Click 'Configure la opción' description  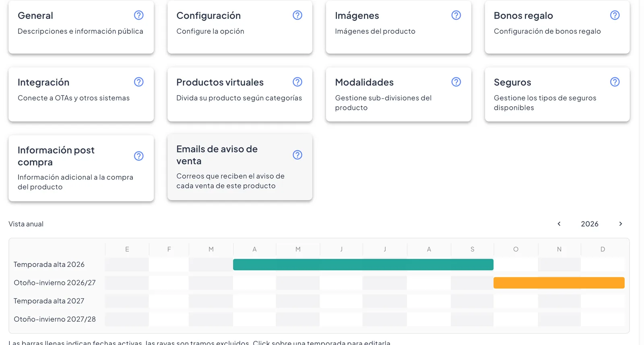(x=210, y=31)
